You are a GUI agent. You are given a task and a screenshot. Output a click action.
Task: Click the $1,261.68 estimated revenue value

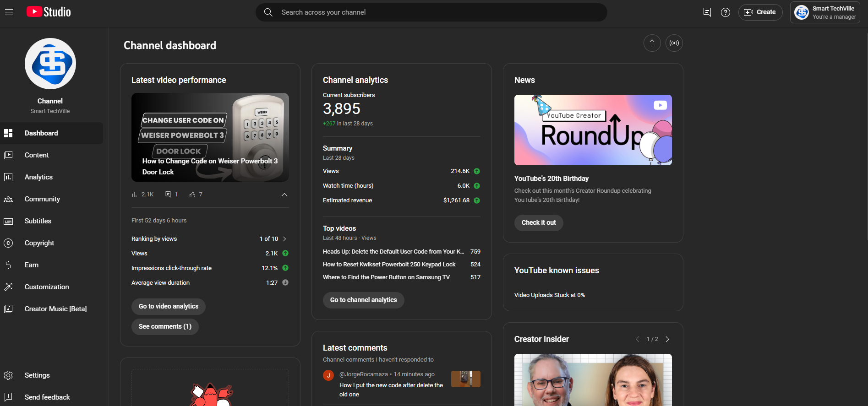456,200
